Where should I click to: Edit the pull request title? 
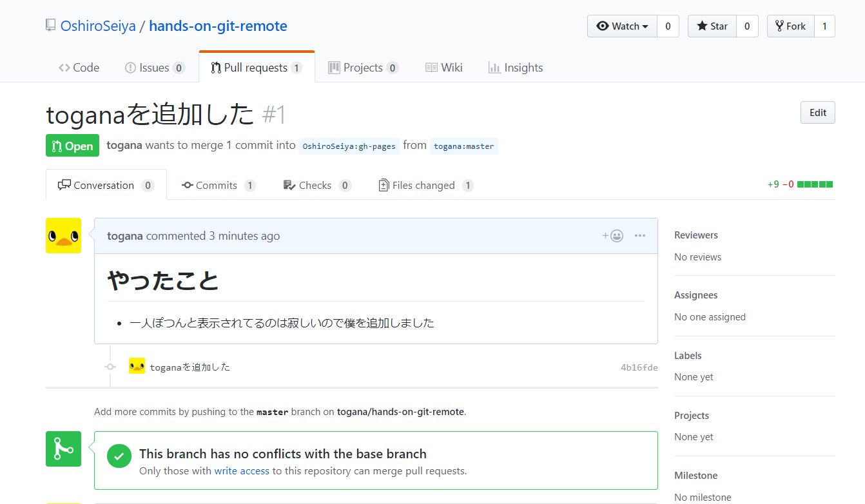pyautogui.click(x=817, y=113)
